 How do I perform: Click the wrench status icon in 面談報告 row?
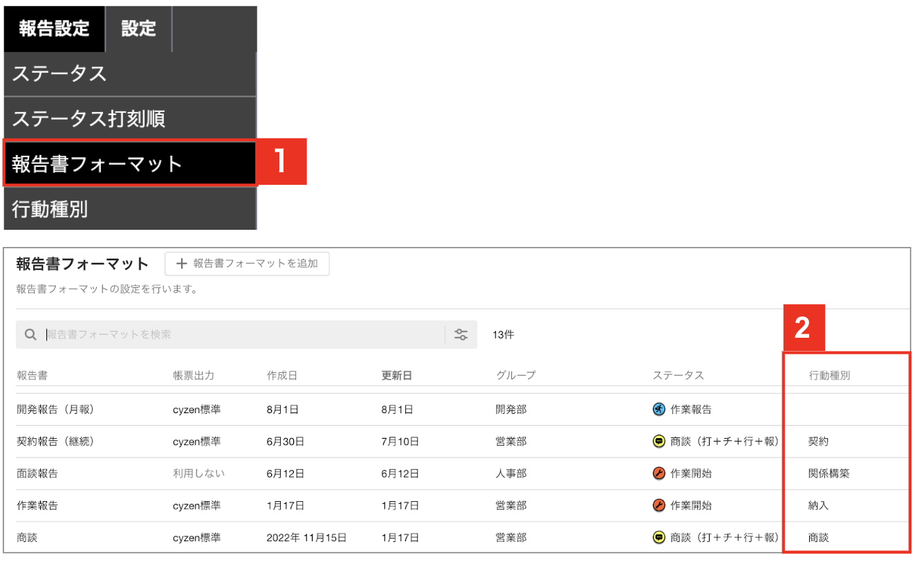point(658,473)
